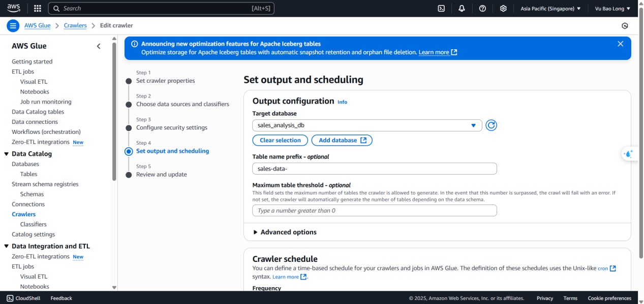This screenshot has width=644, height=304.
Task: Open the Amazon Q assistant icon
Action: [629, 154]
